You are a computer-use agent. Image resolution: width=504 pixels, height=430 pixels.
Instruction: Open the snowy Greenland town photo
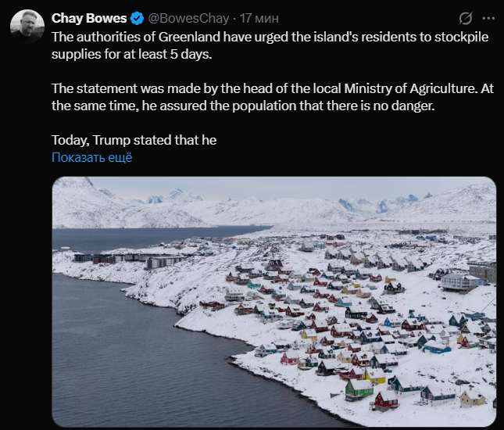tap(273, 302)
